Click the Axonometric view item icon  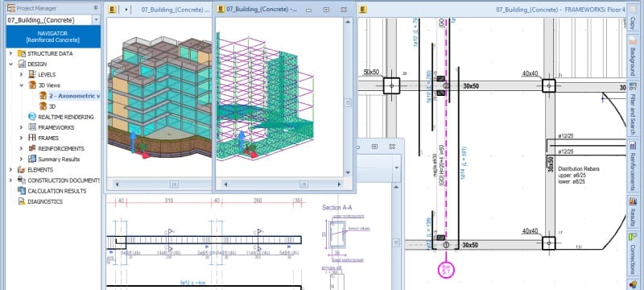coord(43,96)
